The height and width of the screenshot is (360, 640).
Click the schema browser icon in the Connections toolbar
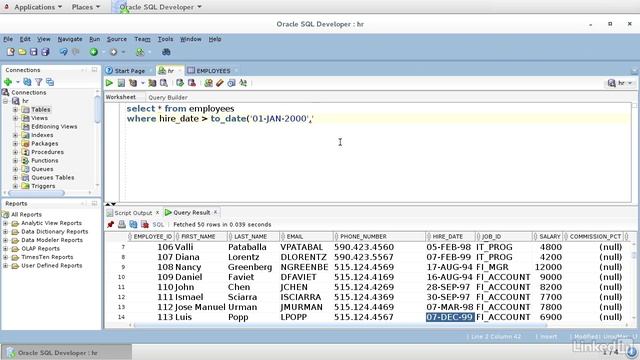[x=50, y=82]
